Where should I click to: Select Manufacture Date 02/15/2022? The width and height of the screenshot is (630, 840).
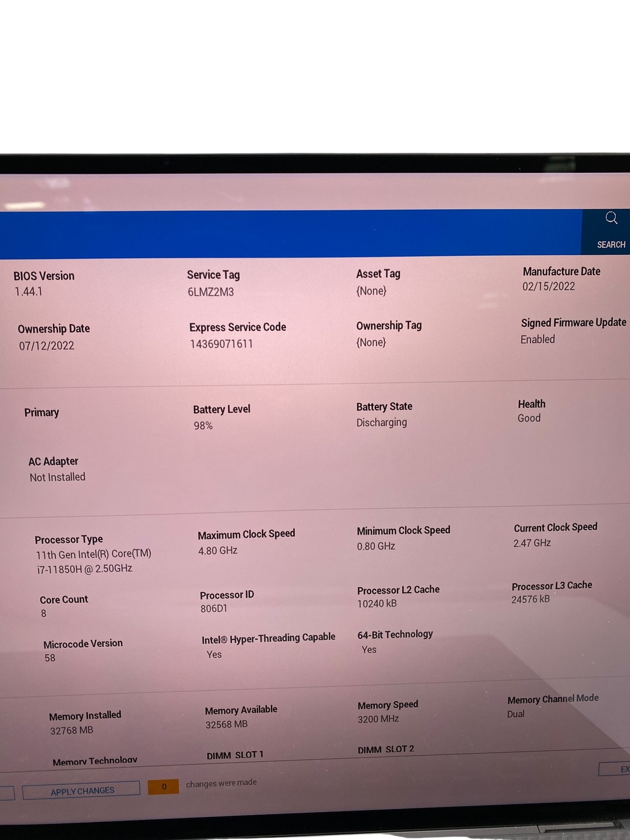pos(548,287)
